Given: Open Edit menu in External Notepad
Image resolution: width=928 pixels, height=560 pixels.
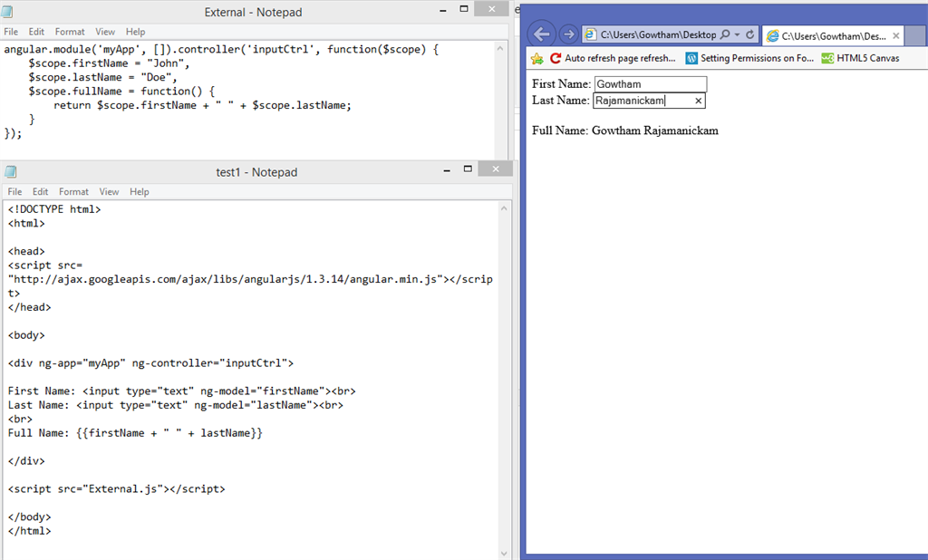Looking at the screenshot, I should click(36, 32).
